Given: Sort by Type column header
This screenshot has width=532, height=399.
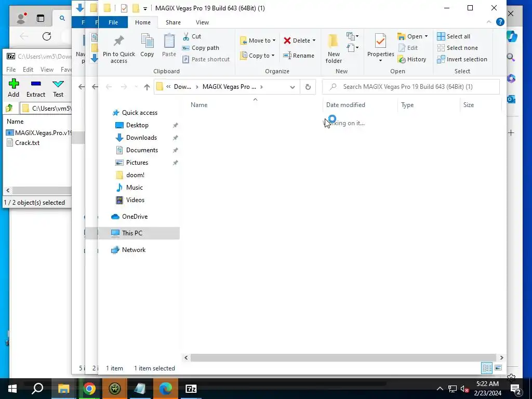Looking at the screenshot, I should point(407,105).
